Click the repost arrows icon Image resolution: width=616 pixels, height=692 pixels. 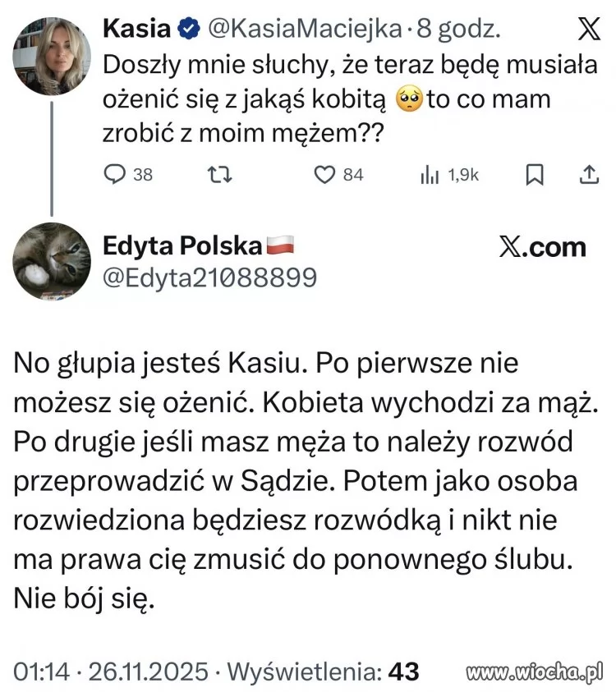point(219,174)
